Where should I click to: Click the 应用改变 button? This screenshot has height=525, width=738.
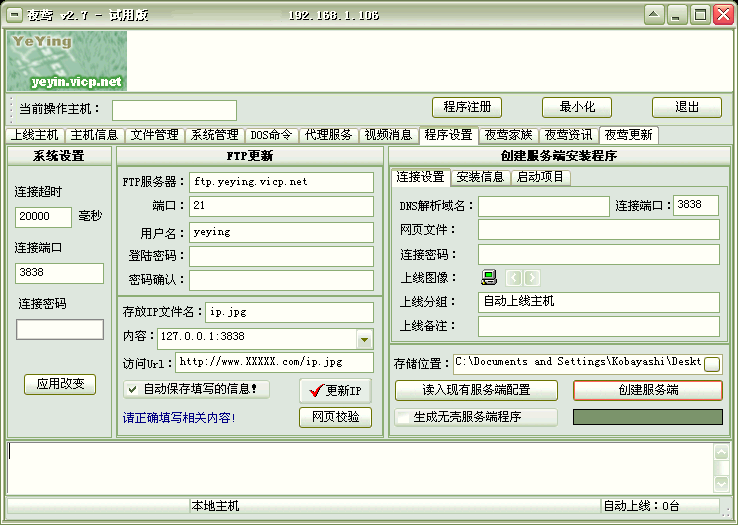click(60, 384)
